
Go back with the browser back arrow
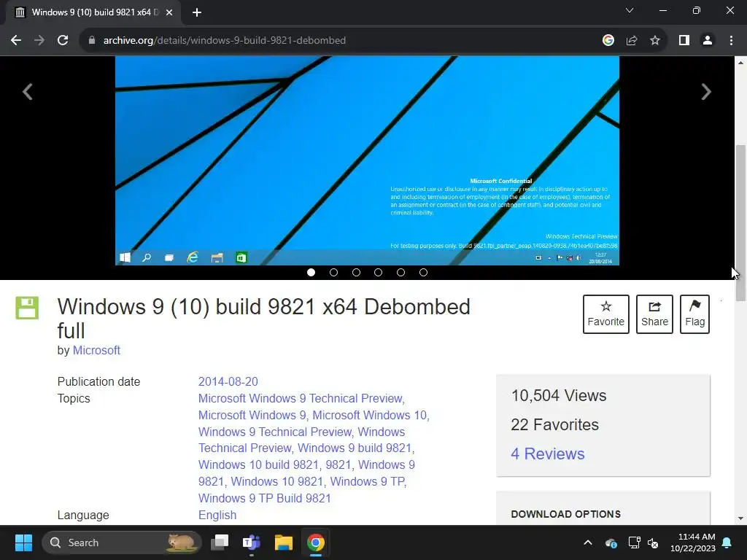tap(16, 41)
